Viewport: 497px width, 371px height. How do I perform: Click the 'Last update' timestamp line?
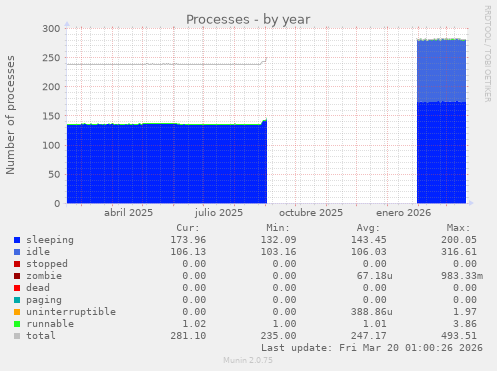coord(372,348)
